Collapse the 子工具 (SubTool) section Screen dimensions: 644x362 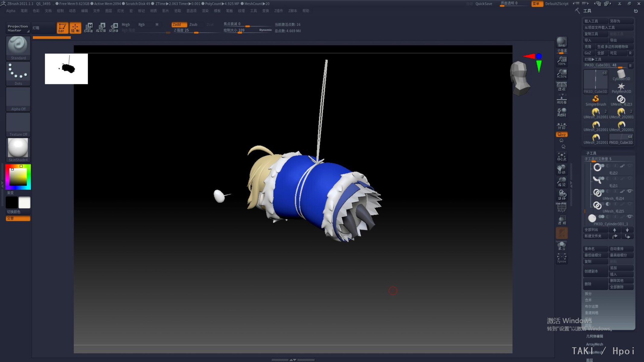(x=591, y=153)
